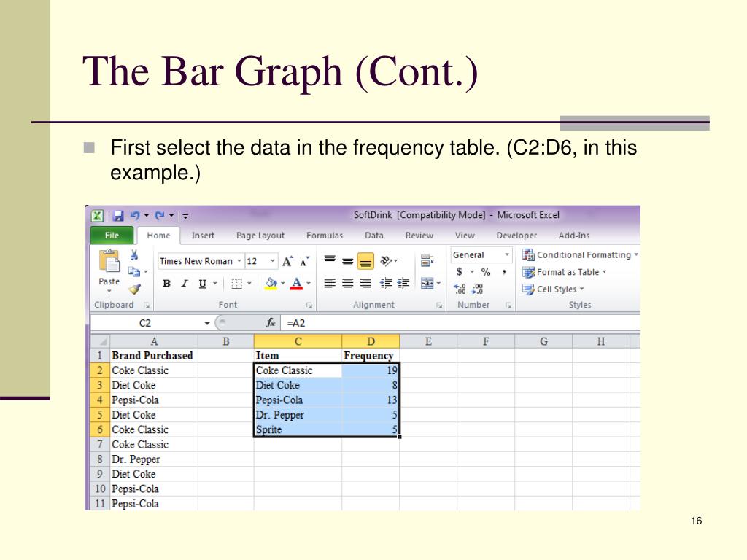Open the Paste options arrow
The width and height of the screenshot is (747, 560).
pos(109,291)
